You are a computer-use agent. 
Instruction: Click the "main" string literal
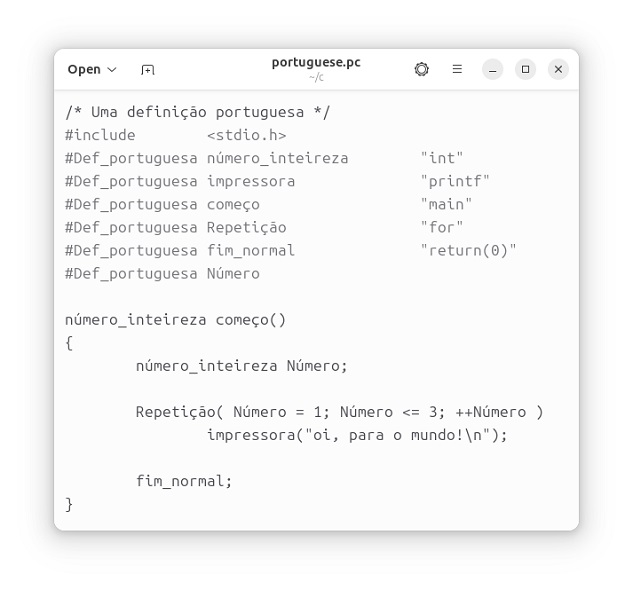coord(446,204)
